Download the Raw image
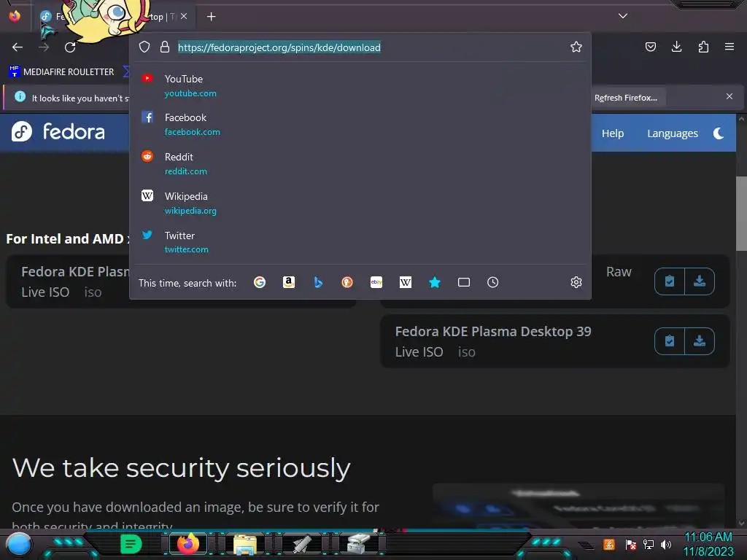Screen dimensions: 747x560 (x=700, y=281)
